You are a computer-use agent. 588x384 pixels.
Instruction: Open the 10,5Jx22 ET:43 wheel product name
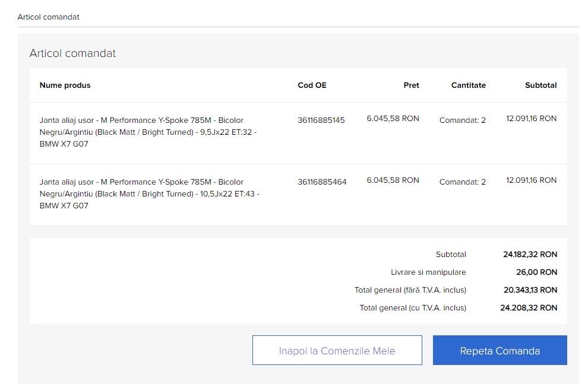(149, 194)
